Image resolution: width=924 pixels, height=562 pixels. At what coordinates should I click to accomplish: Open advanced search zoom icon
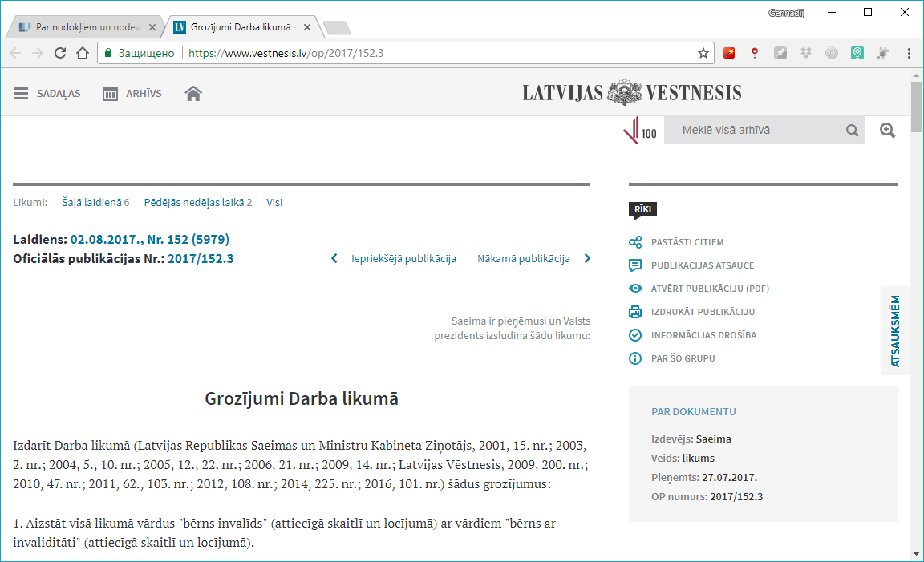click(887, 131)
